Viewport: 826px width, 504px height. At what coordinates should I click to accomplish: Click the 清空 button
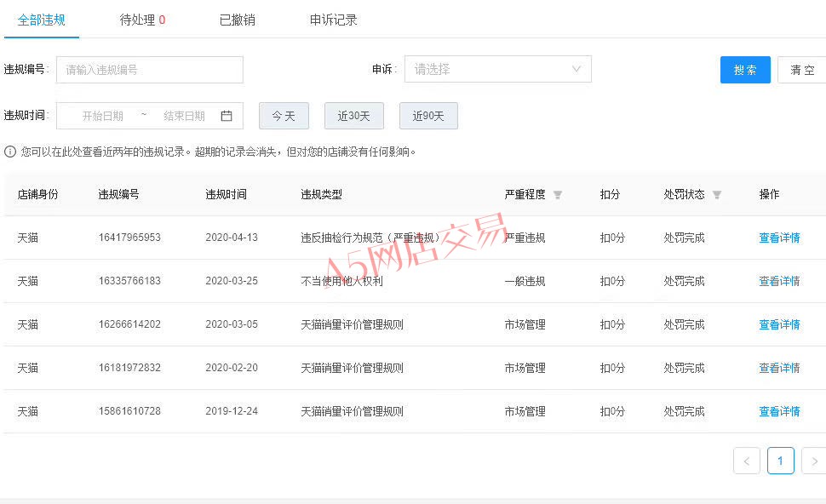coord(801,70)
